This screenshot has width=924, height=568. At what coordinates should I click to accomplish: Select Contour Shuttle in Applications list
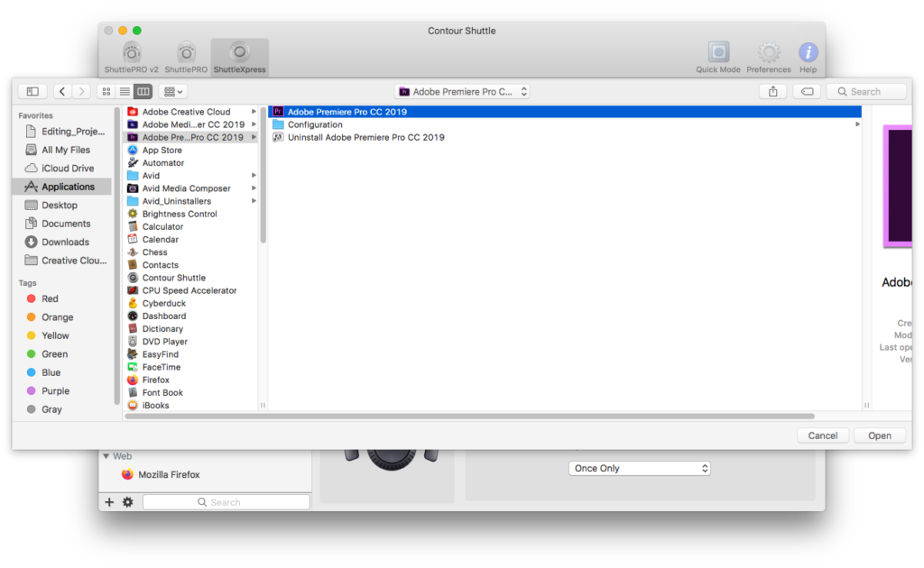tap(191, 278)
